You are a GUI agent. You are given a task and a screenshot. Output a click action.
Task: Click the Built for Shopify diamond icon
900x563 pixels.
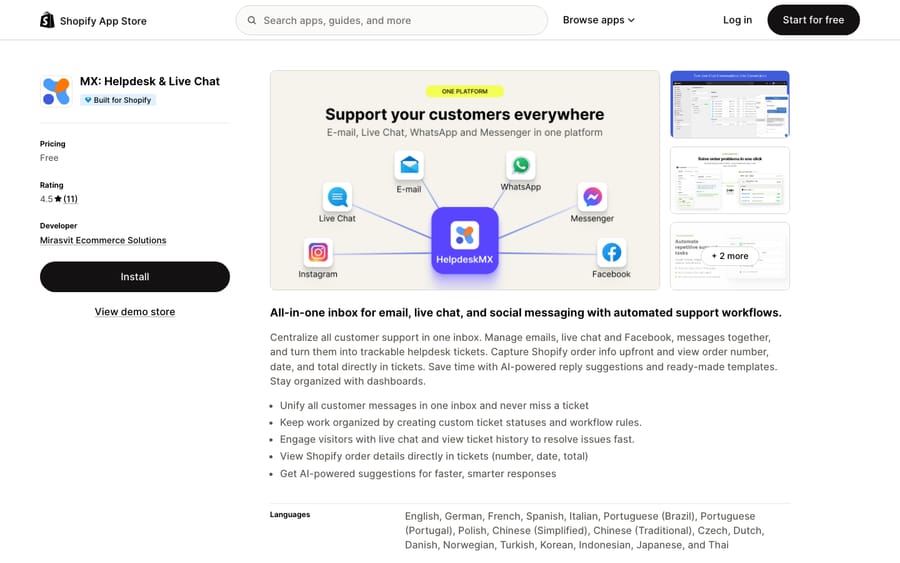click(x=88, y=100)
